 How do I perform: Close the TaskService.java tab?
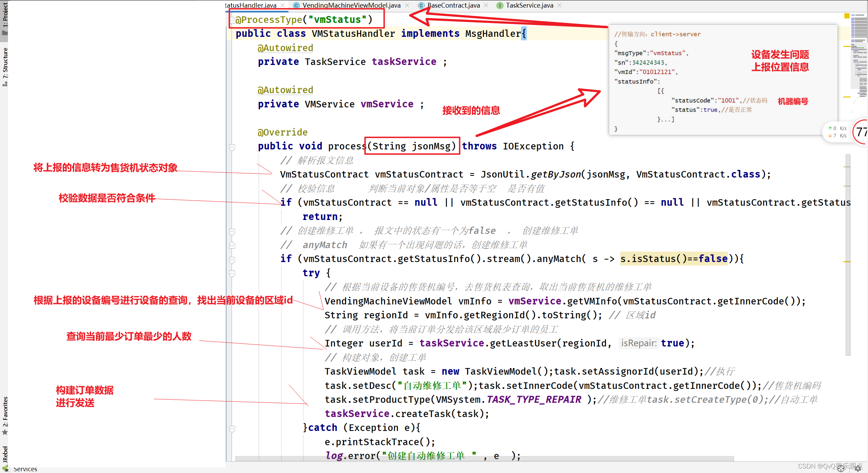click(x=559, y=5)
